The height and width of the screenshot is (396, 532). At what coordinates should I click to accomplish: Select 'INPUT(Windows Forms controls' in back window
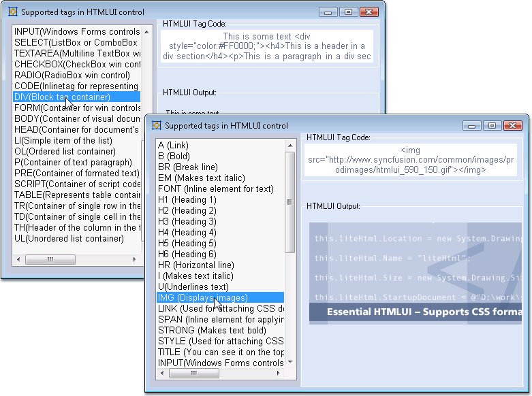tap(77, 31)
